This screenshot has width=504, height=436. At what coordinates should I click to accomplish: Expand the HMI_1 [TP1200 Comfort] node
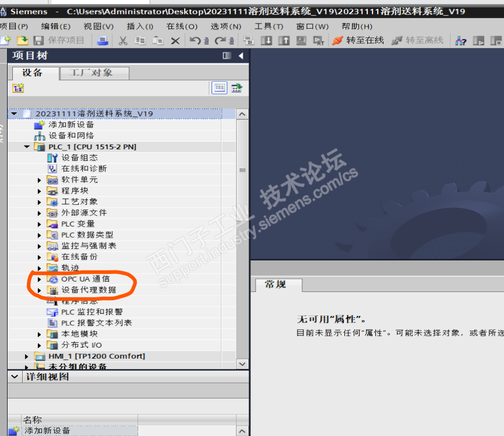pos(27,356)
